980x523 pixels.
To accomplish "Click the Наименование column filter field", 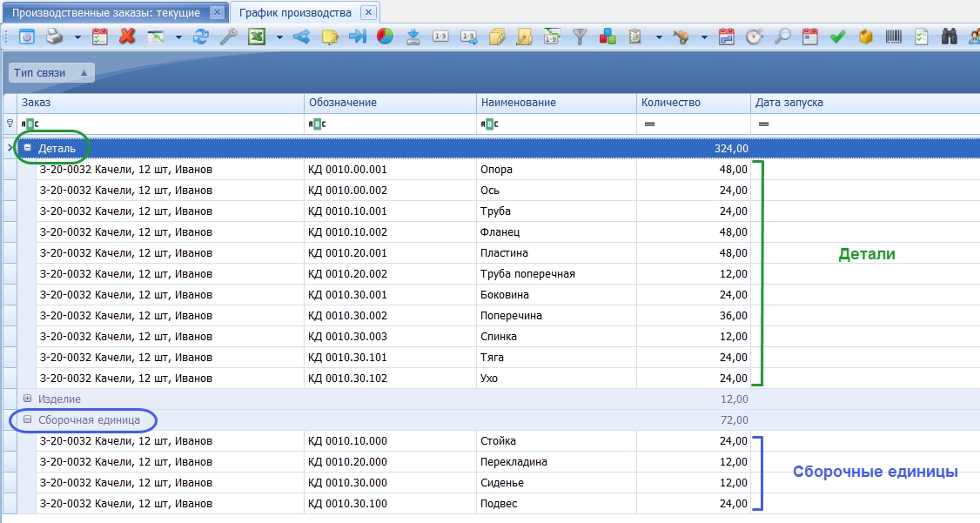I will coord(556,124).
